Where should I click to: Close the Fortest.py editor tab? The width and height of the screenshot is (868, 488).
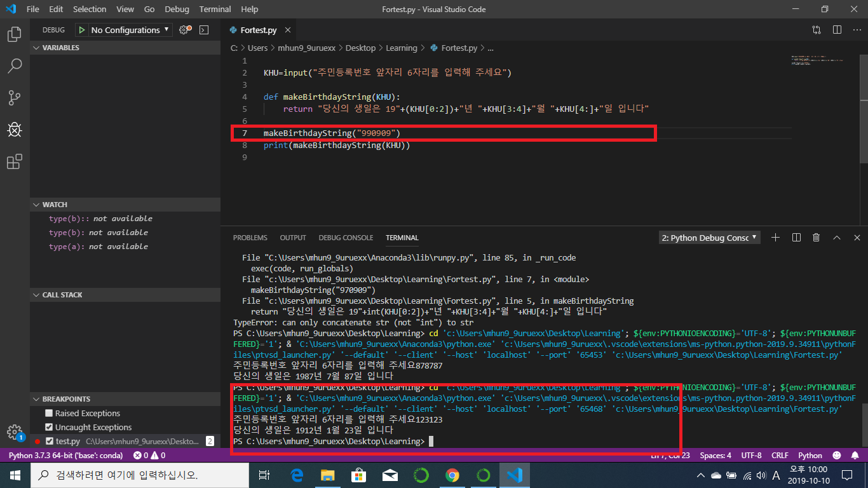coord(288,30)
